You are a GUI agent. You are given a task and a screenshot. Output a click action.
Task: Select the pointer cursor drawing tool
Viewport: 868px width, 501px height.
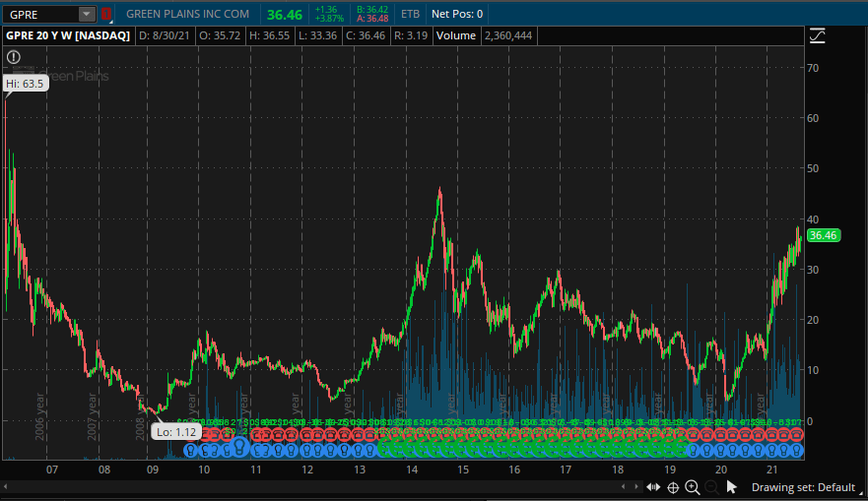[731, 487]
